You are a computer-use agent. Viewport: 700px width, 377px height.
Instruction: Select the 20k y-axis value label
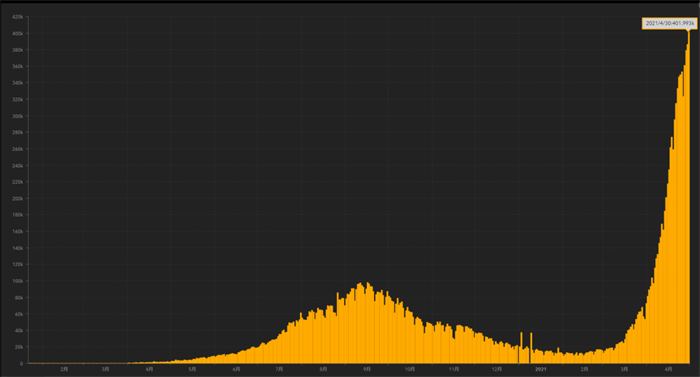pyautogui.click(x=18, y=347)
